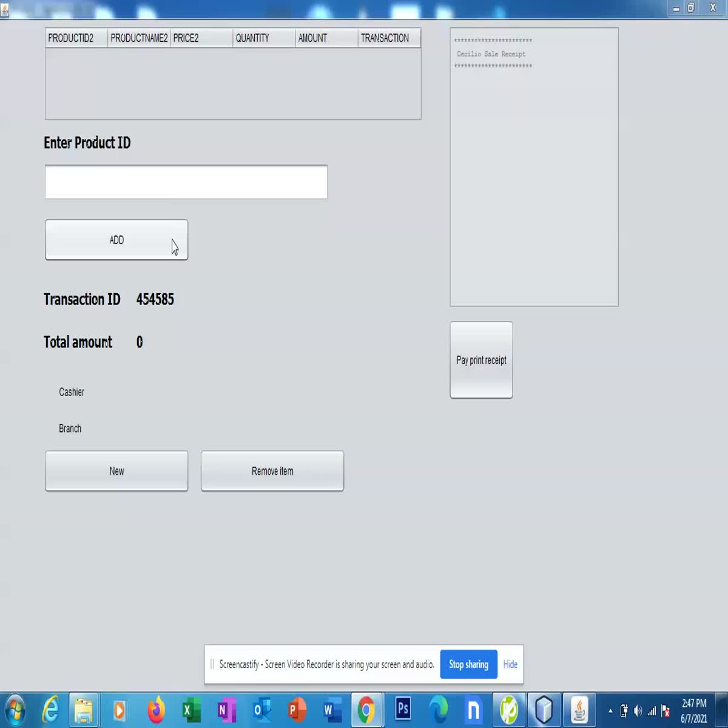This screenshot has width=728, height=728.
Task: Launch Firefox from the taskbar
Action: (x=156, y=710)
